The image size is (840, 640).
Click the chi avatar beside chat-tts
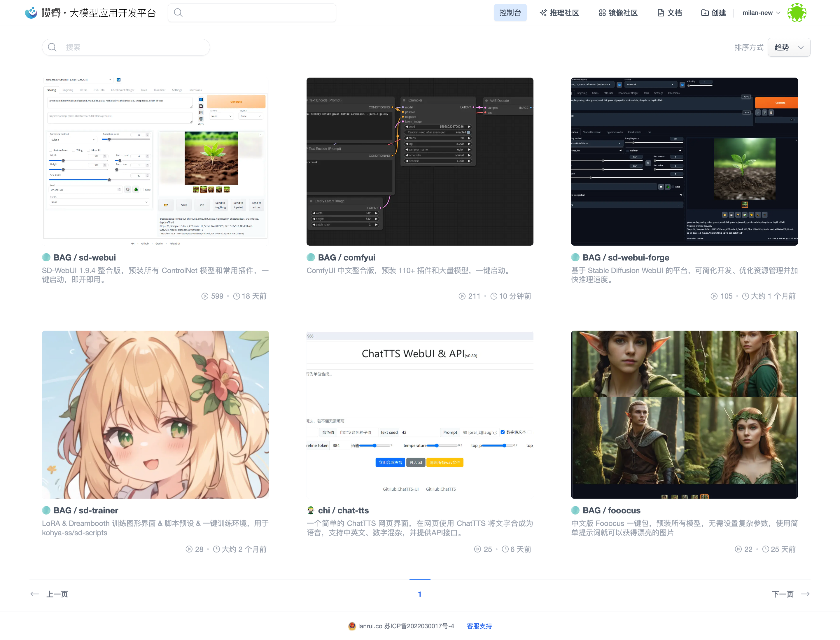tap(311, 510)
